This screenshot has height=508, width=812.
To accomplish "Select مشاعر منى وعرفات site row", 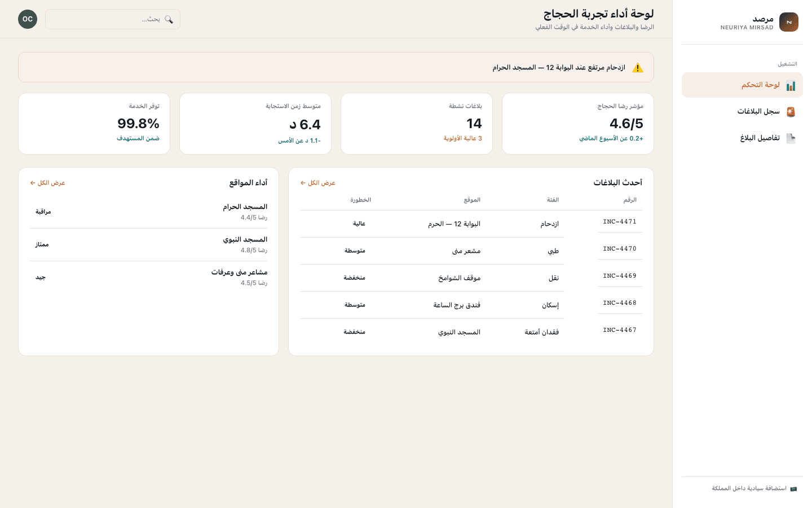I will click(x=149, y=277).
